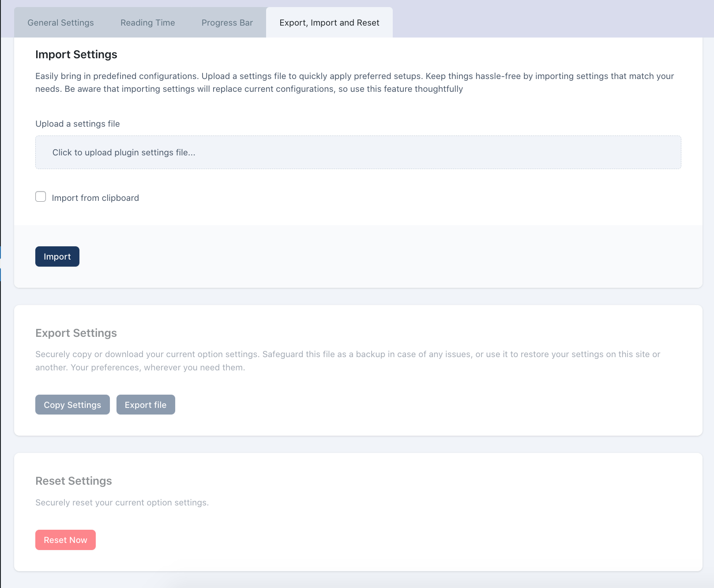Select the Export, Import and Reset tab

coord(329,23)
